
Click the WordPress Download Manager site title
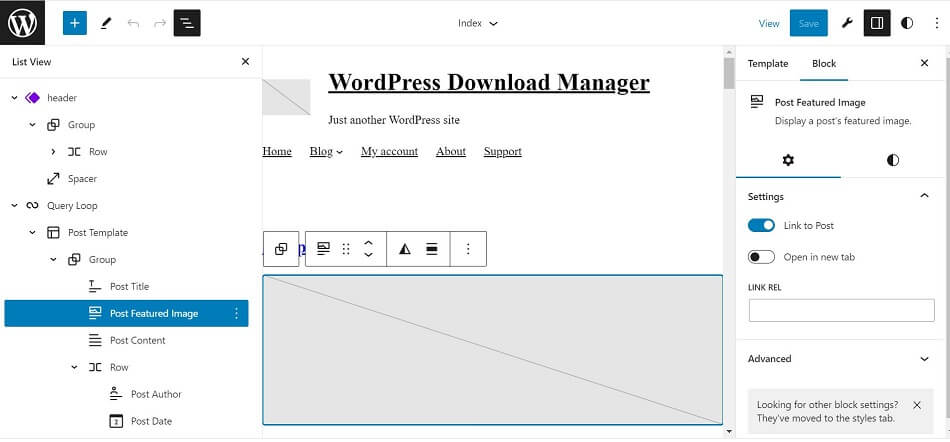click(x=489, y=82)
